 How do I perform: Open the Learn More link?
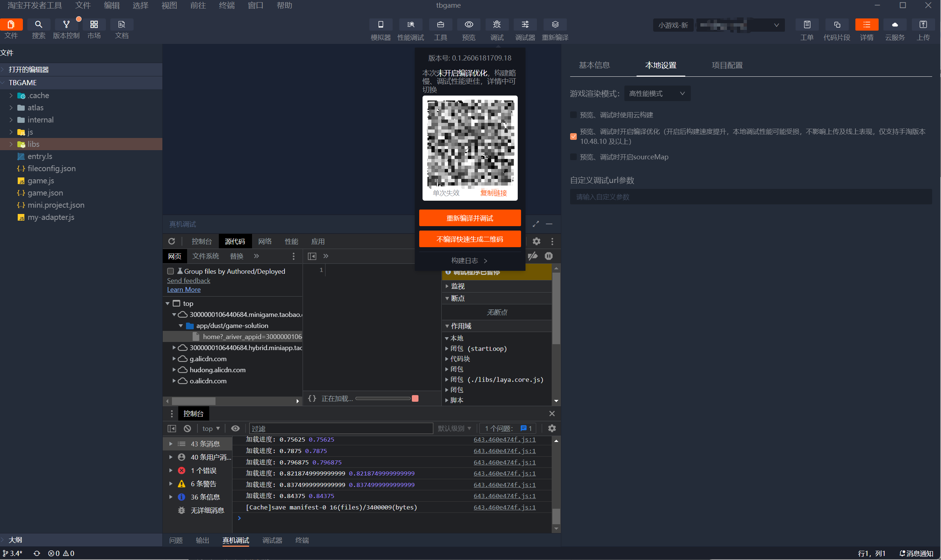184,290
